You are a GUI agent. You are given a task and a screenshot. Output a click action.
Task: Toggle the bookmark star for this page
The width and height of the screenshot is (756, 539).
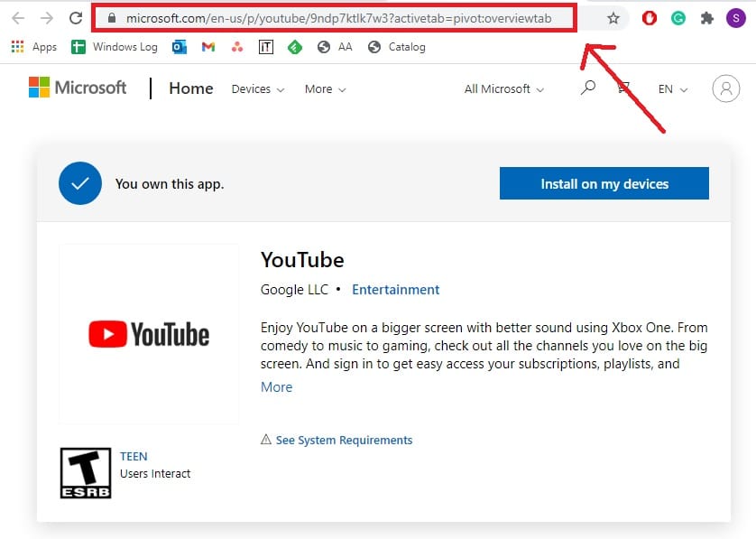tap(612, 17)
